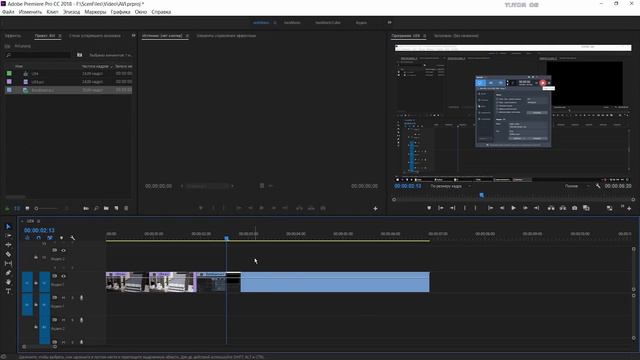Click Find icon in Project panel
The image size is (640, 360).
point(96,208)
